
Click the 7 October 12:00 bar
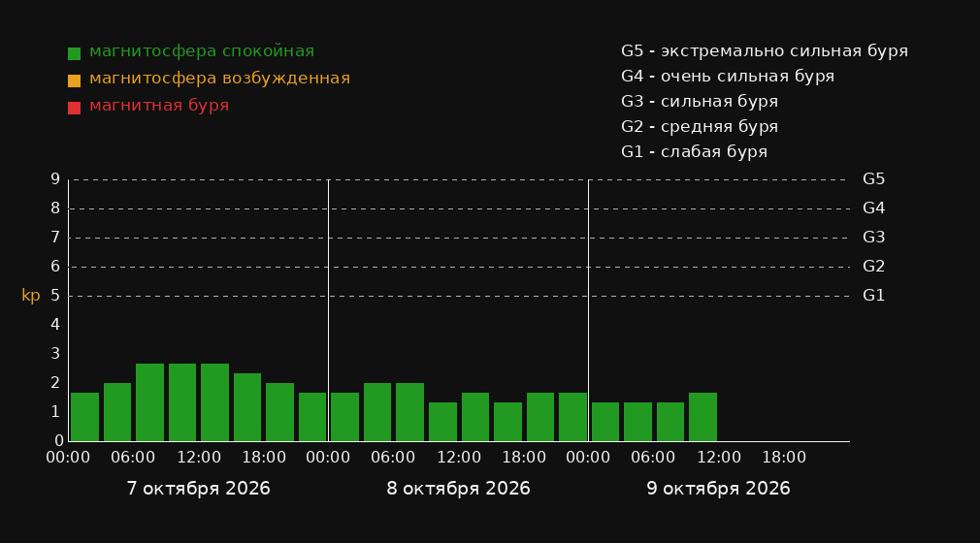tap(215, 402)
